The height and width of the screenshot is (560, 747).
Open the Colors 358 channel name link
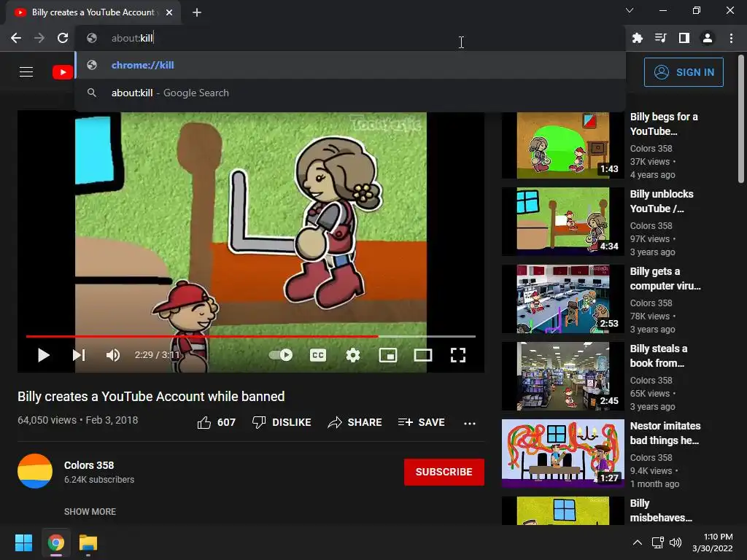pos(89,465)
